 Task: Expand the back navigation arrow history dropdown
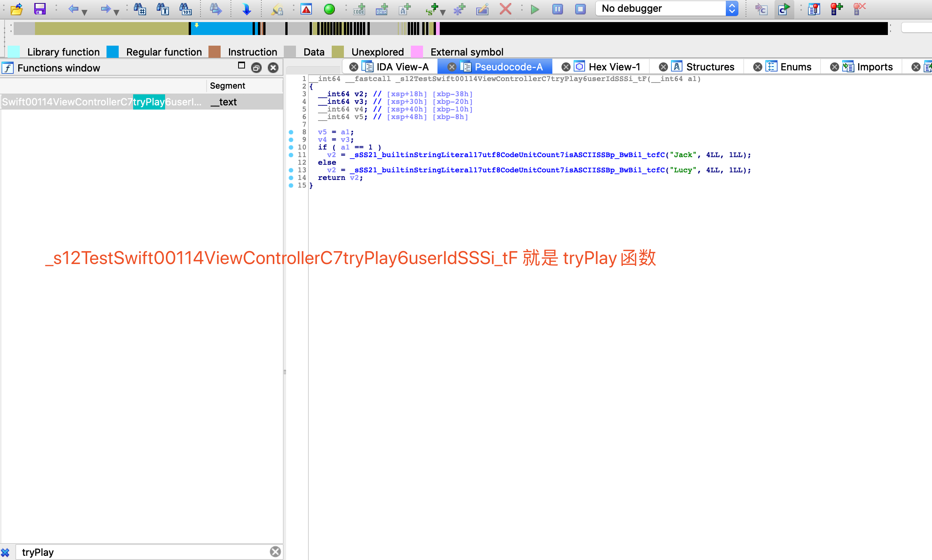click(84, 12)
